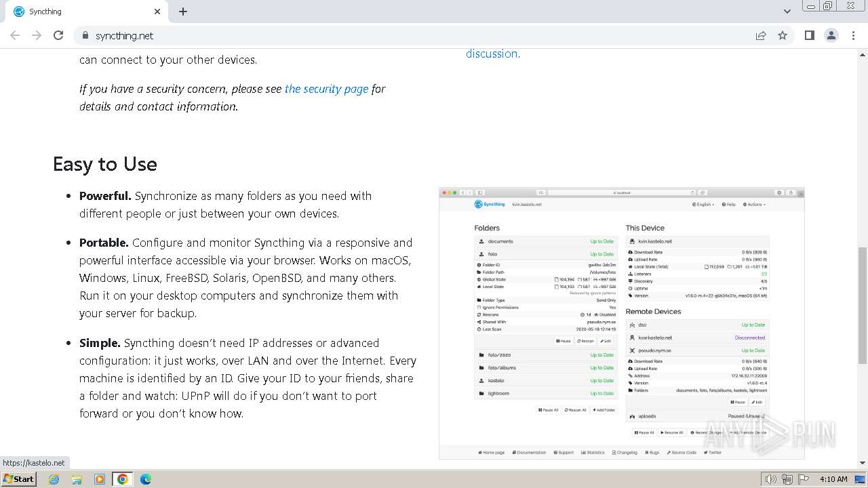This screenshot has width=868, height=488.
Task: Switch to Chrome in the taskbar
Action: [123, 479]
